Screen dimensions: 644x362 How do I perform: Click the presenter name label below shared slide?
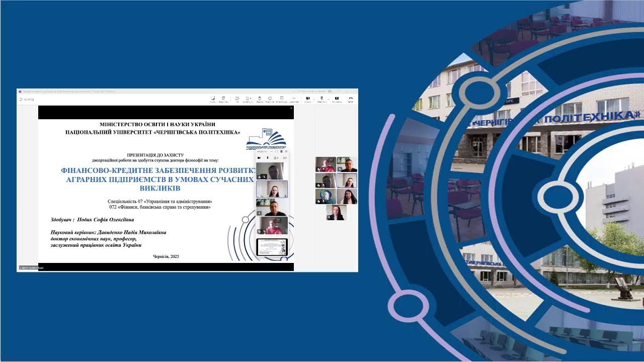tap(32, 268)
